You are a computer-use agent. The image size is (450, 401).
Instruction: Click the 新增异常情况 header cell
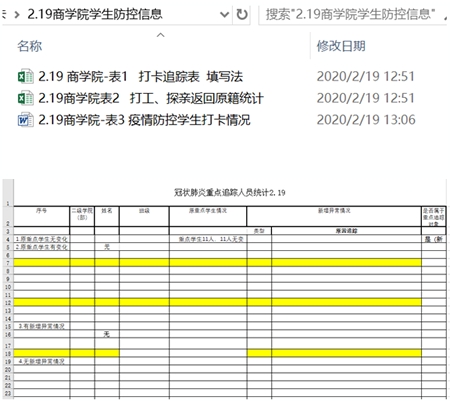(x=334, y=216)
